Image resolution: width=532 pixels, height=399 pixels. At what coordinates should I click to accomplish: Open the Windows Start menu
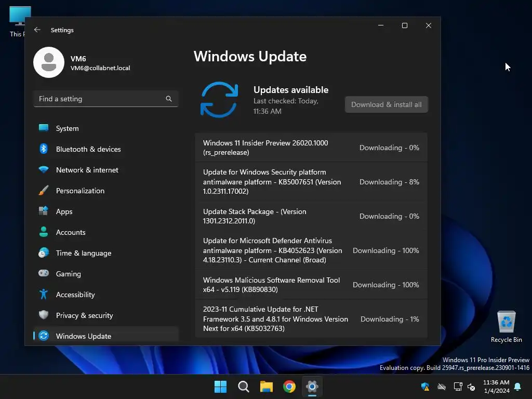click(220, 387)
